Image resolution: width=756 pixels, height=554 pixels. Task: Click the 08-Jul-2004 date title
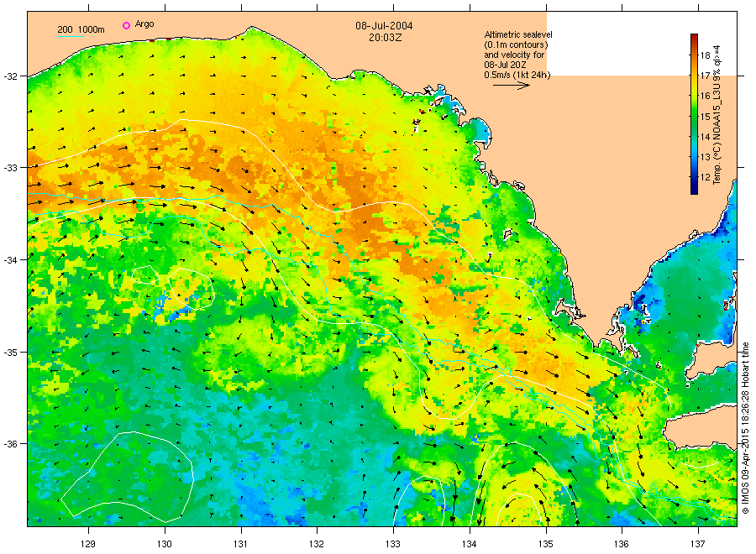click(x=384, y=26)
